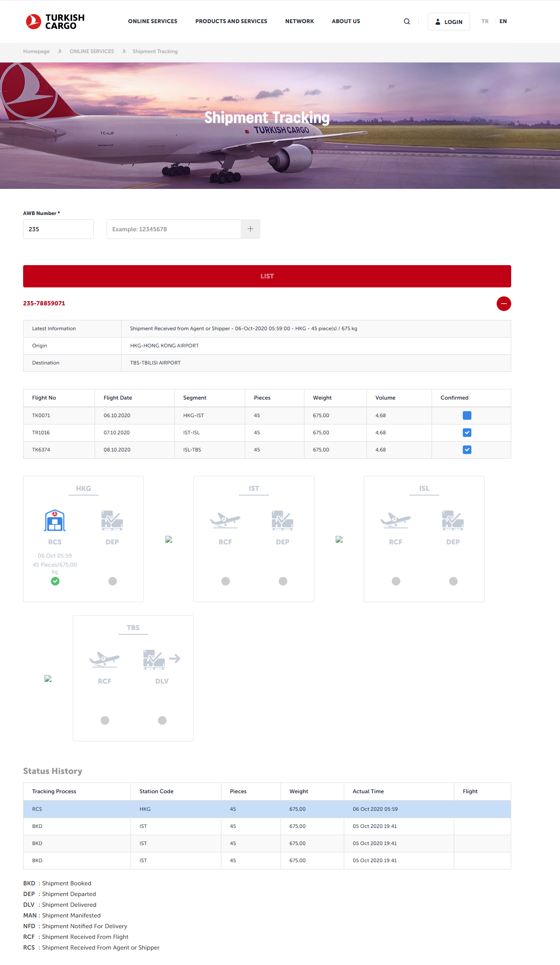The image size is (560, 965).
Task: Collapse shipment 235-78859071 with red minus button
Action: (x=503, y=304)
